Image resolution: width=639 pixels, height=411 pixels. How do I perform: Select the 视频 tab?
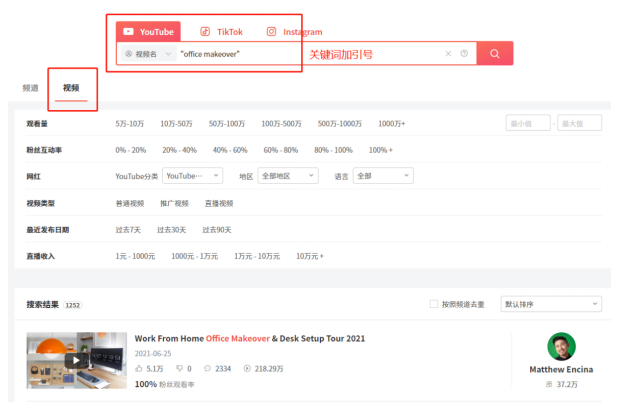71,88
